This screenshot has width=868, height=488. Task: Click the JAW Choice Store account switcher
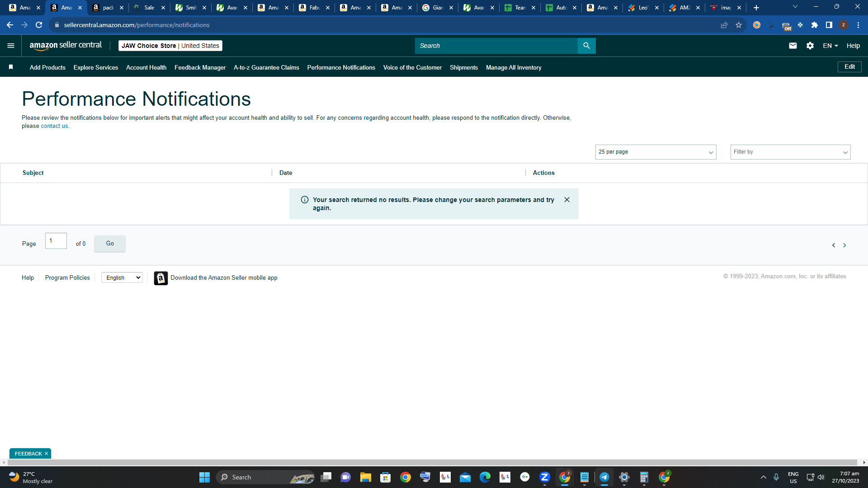point(170,46)
